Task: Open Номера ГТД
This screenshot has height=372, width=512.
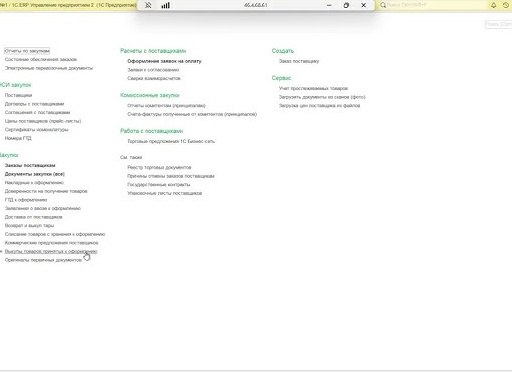Action: [x=18, y=138]
